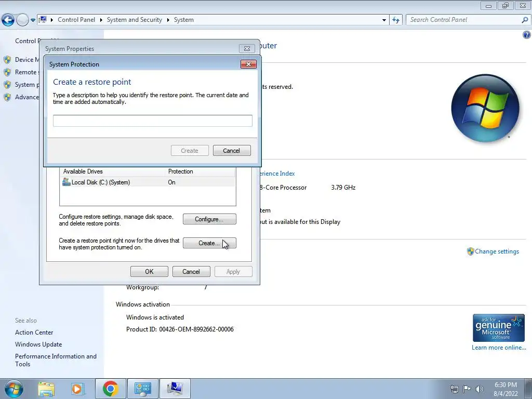Open Google Chrome from taskbar
The image size is (532, 399).
(111, 389)
